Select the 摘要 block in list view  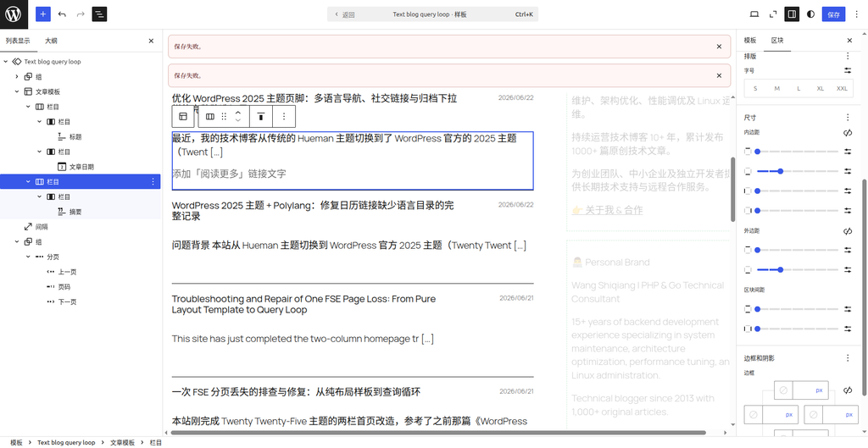click(x=75, y=211)
